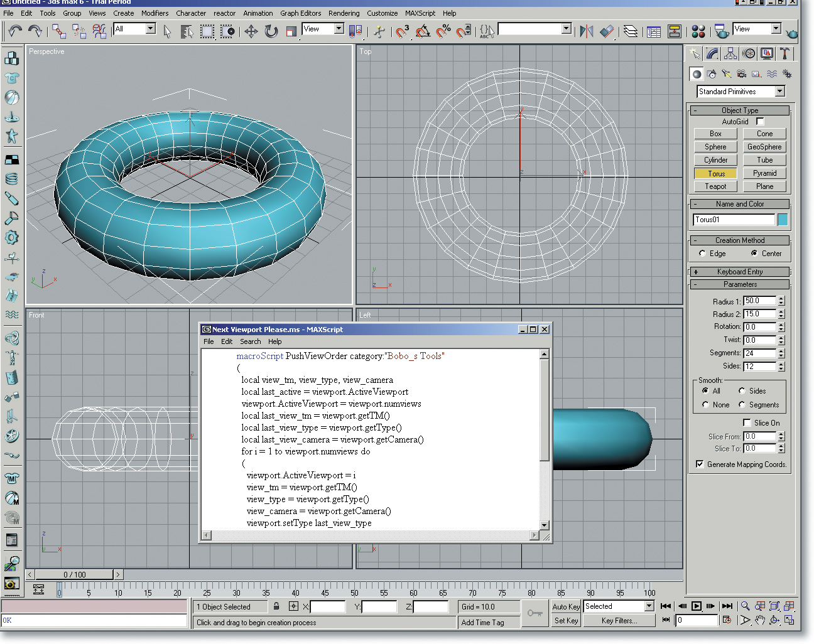This screenshot has width=814, height=644.
Task: Activate the Select and Move tool
Action: [x=251, y=31]
